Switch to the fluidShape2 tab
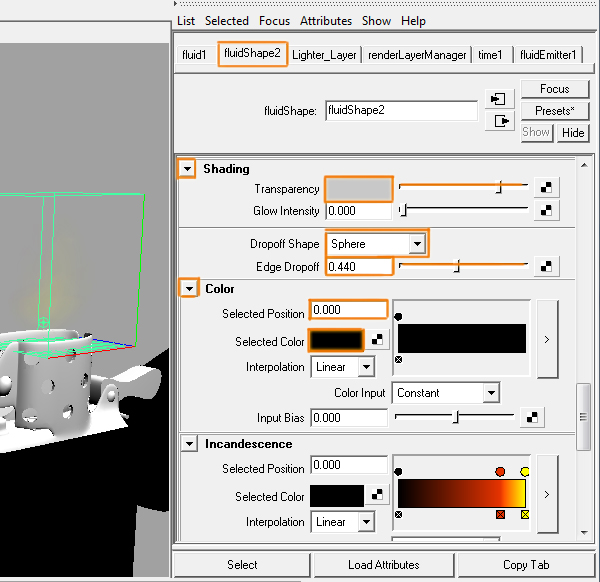This screenshot has width=600, height=582. [x=253, y=54]
